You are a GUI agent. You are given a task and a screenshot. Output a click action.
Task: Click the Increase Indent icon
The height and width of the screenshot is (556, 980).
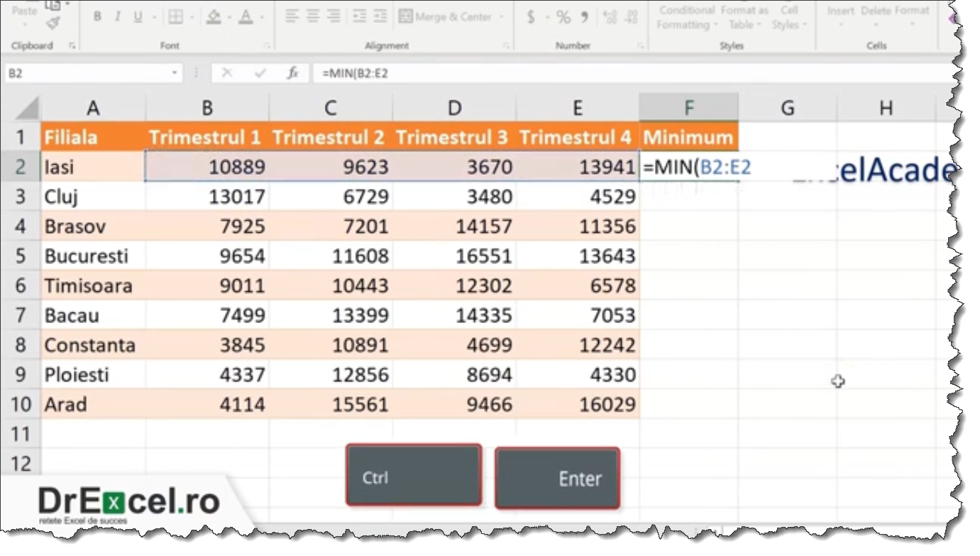[x=380, y=16]
